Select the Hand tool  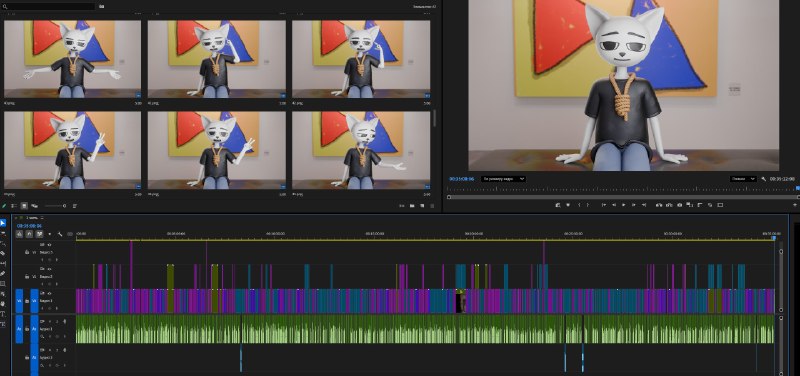pos(4,304)
